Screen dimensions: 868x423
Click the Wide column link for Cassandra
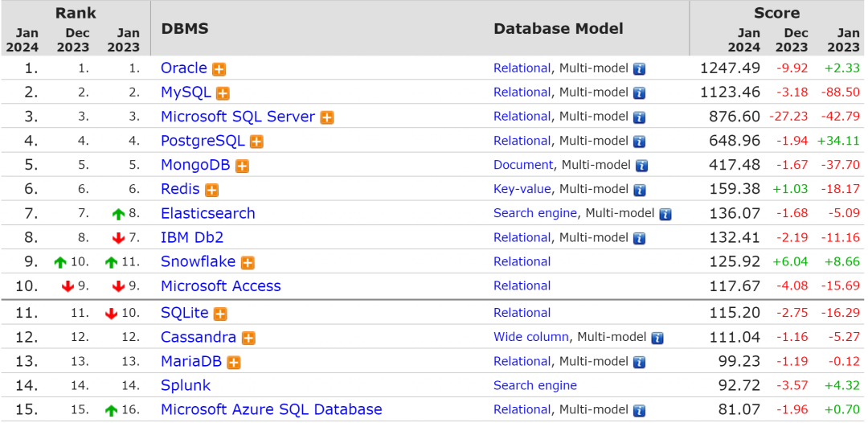pos(531,337)
